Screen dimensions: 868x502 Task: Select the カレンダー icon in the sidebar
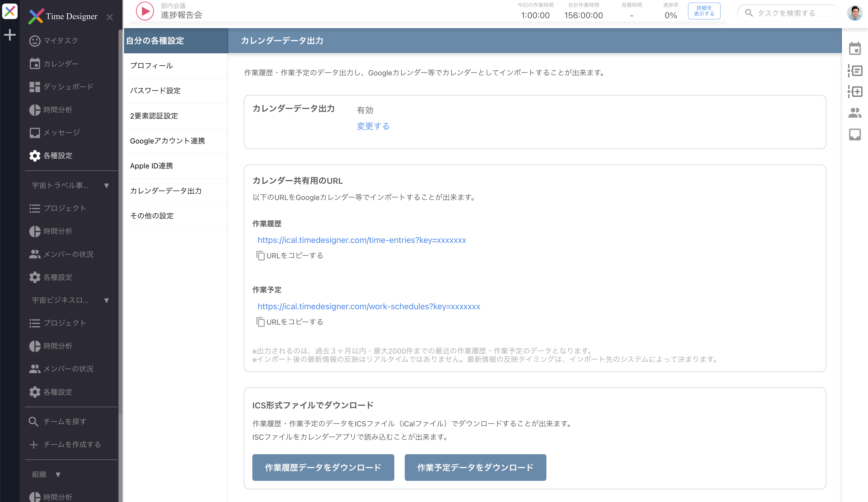tap(35, 63)
